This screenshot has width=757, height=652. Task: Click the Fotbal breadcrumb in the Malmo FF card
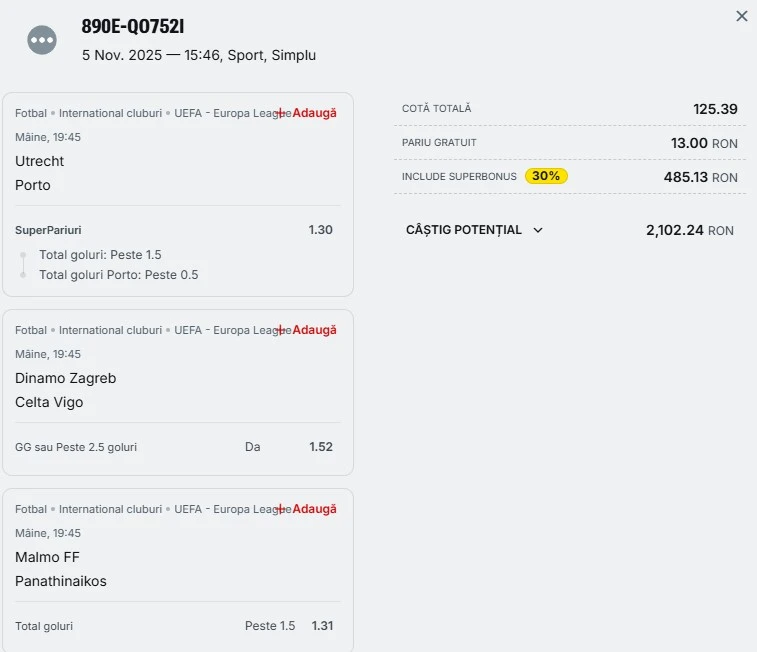coord(31,509)
